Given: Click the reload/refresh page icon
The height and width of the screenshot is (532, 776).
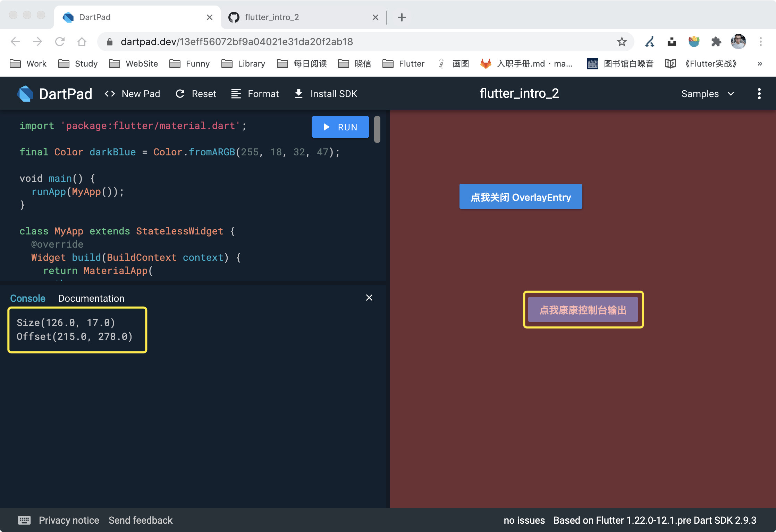Looking at the screenshot, I should (x=59, y=41).
